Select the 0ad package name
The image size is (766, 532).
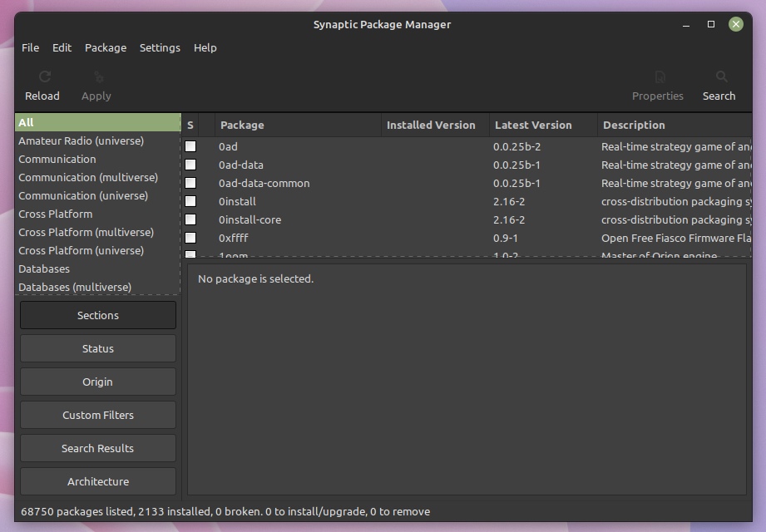click(228, 146)
